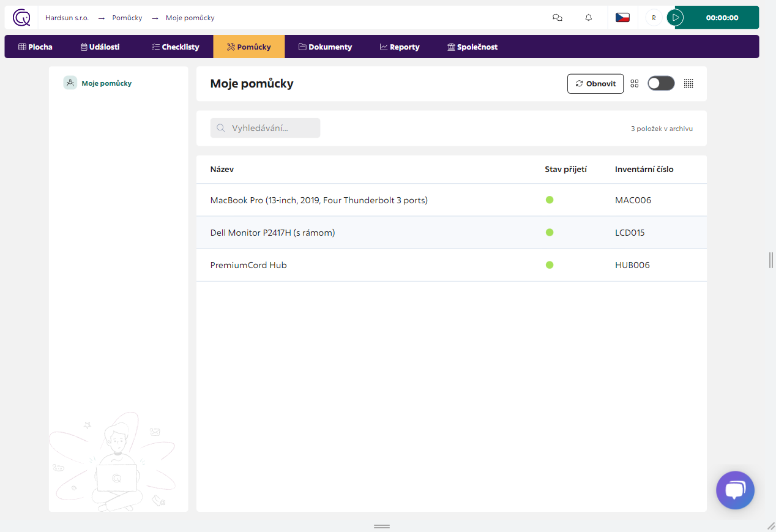
Task: Select the Pomůcky menu tab
Action: [248, 47]
